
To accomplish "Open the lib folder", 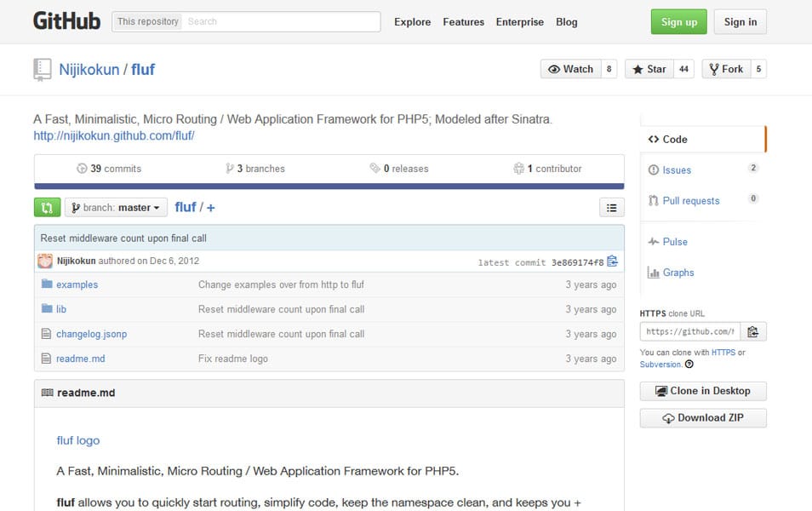I will 61,309.
